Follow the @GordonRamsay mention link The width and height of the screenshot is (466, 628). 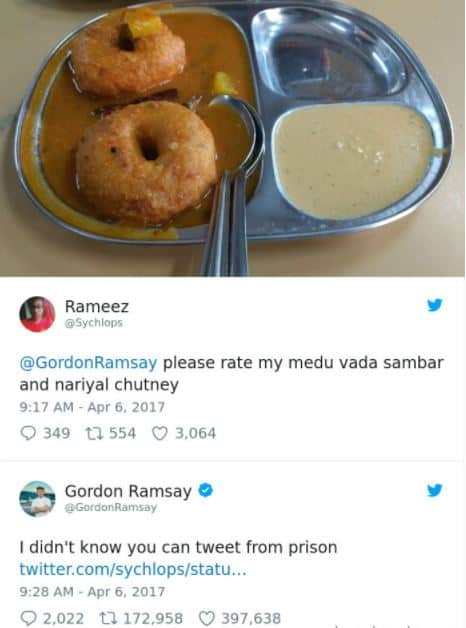[x=88, y=363]
